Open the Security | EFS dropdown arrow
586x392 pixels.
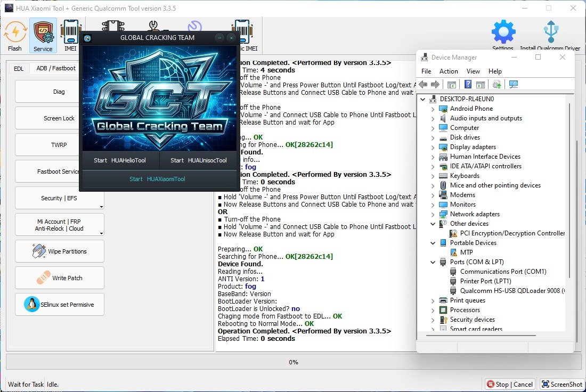click(101, 207)
